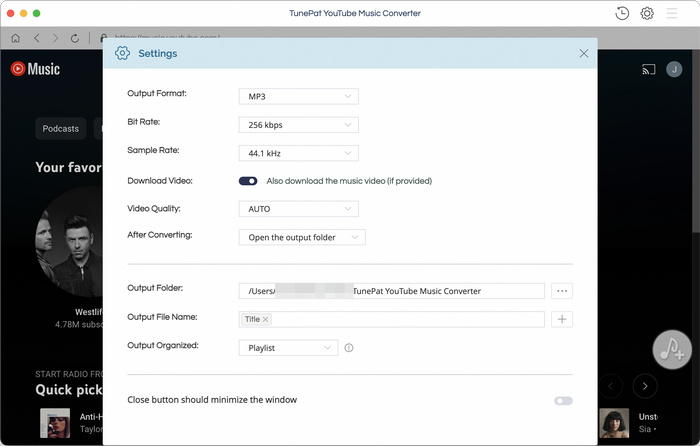700x446 pixels.
Task: Click the floating add music button
Action: 672,350
